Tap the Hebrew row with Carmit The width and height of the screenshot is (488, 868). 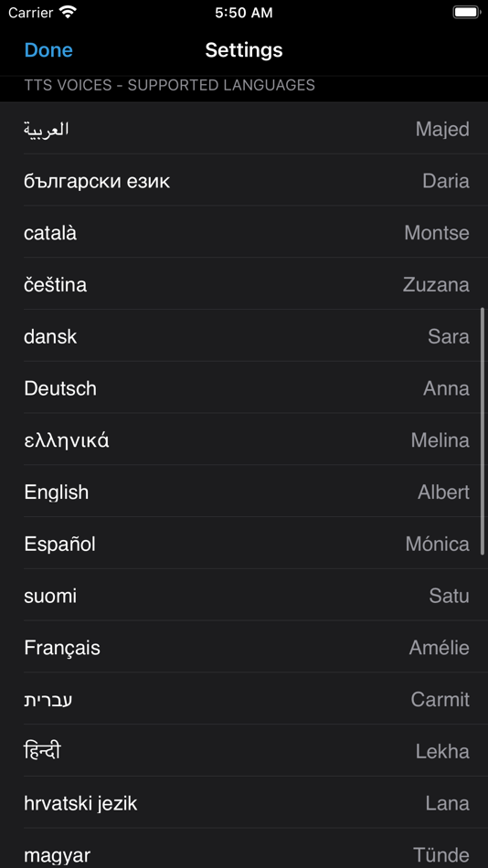tap(244, 699)
